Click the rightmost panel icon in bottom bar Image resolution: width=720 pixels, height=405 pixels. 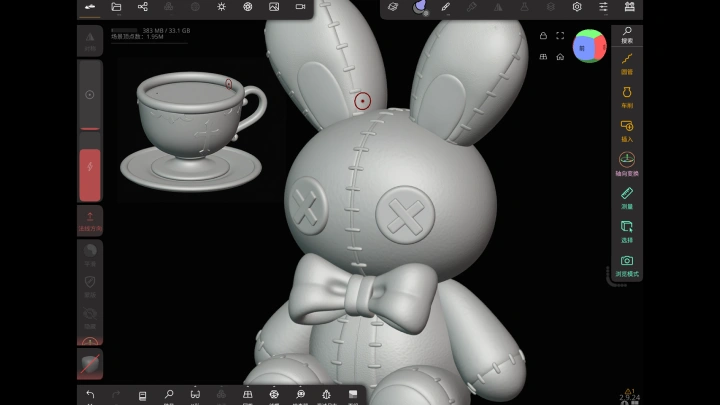click(353, 394)
